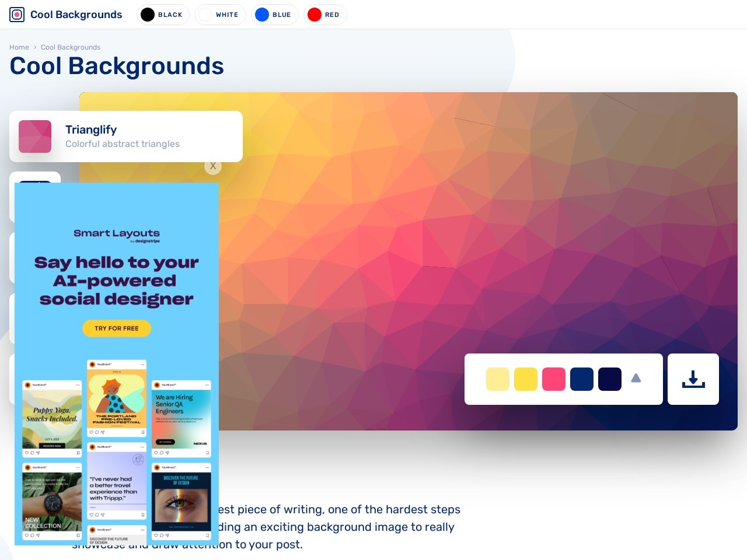Click the triangle pattern shuffle icon
This screenshot has height=560, width=747.
(x=636, y=379)
